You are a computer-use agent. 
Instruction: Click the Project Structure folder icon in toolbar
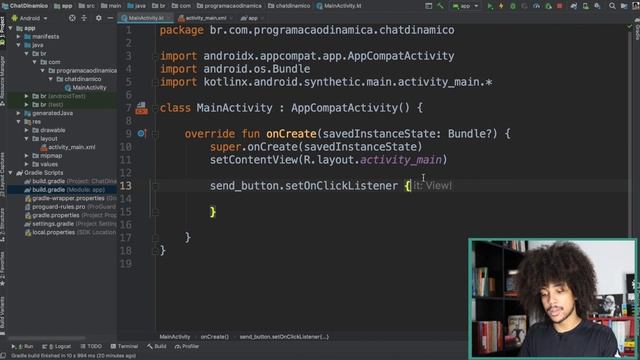[x=624, y=6]
